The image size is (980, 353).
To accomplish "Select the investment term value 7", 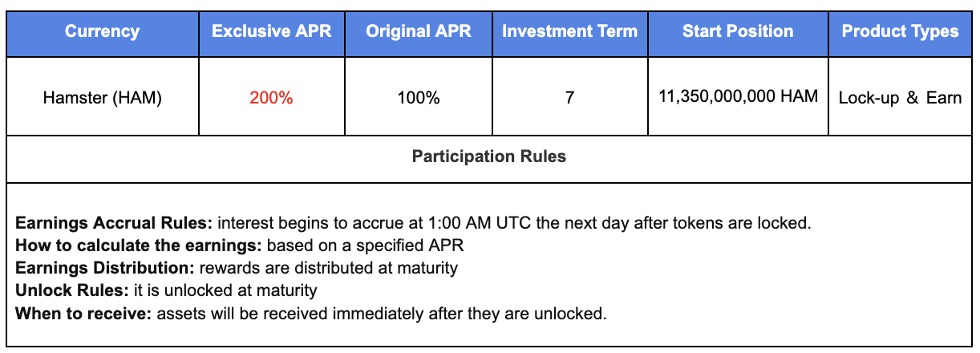I will tap(569, 99).
